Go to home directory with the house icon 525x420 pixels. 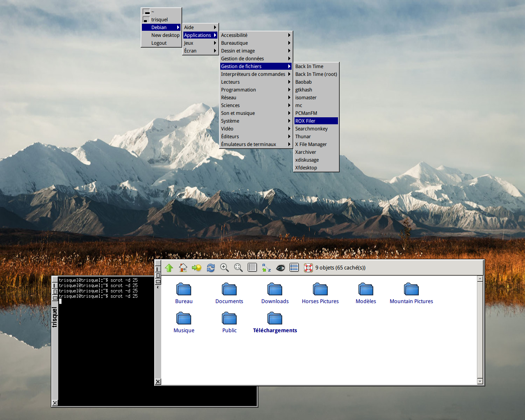click(x=183, y=268)
